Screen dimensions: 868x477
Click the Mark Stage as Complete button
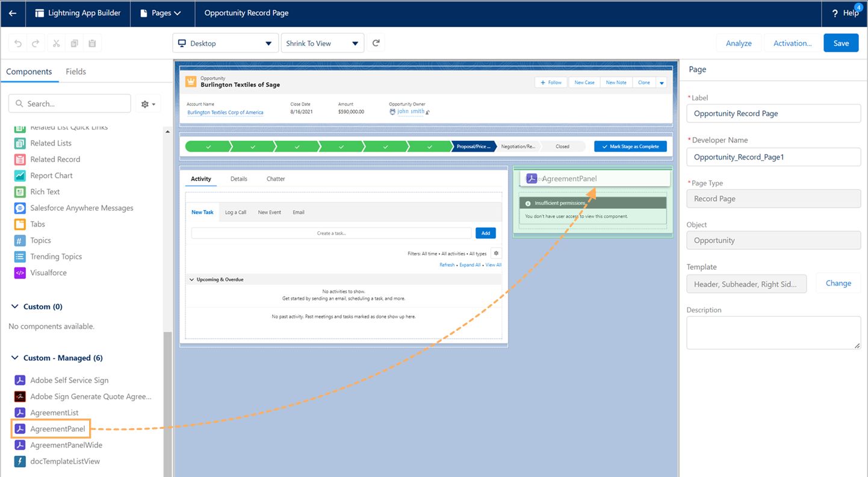[630, 146]
